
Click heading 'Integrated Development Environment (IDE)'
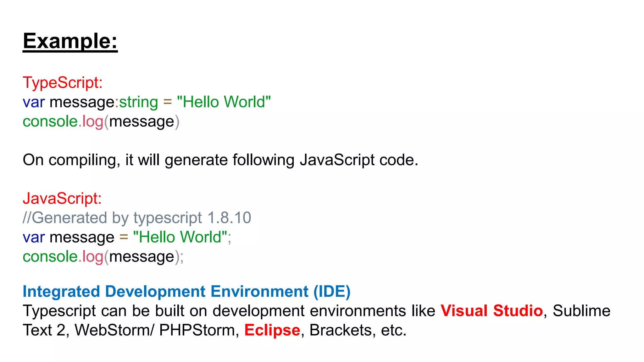tap(186, 292)
